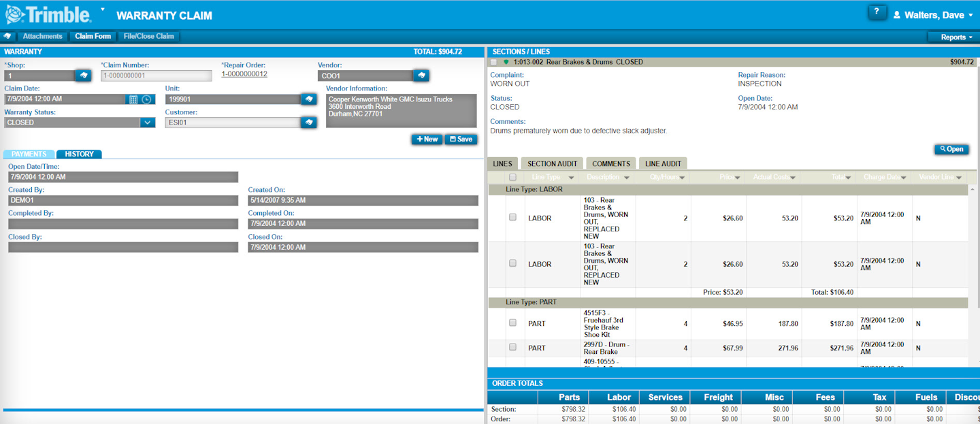Follow the Repair Order 1-0000000012 link
980x424 pixels.
[246, 75]
